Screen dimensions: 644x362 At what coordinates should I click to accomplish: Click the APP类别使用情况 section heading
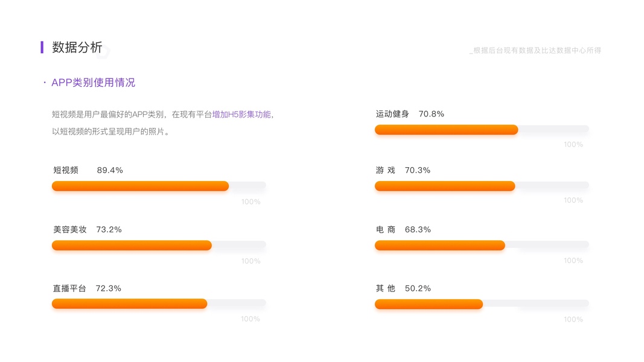[93, 83]
